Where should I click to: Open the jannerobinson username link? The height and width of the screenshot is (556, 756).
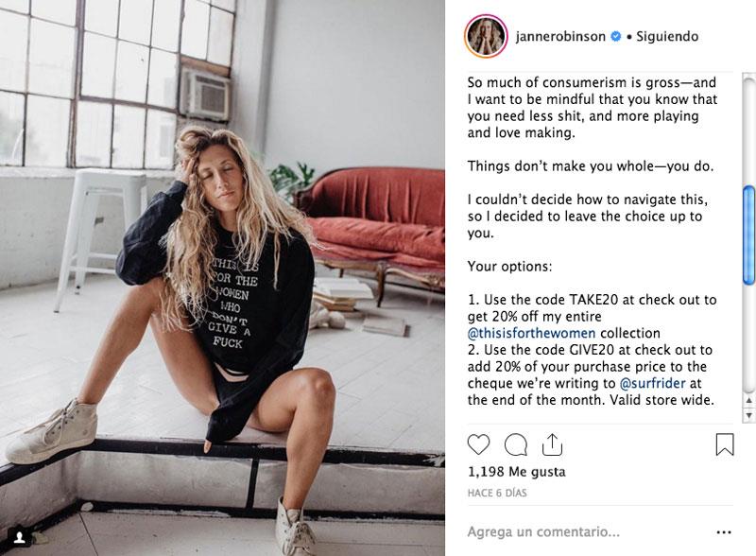click(560, 37)
